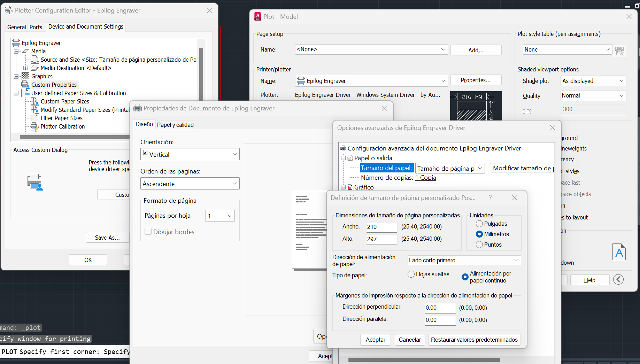The image size is (640, 364).
Task: Click the Modify Standard Paper Sizes icon
Action: click(35, 110)
